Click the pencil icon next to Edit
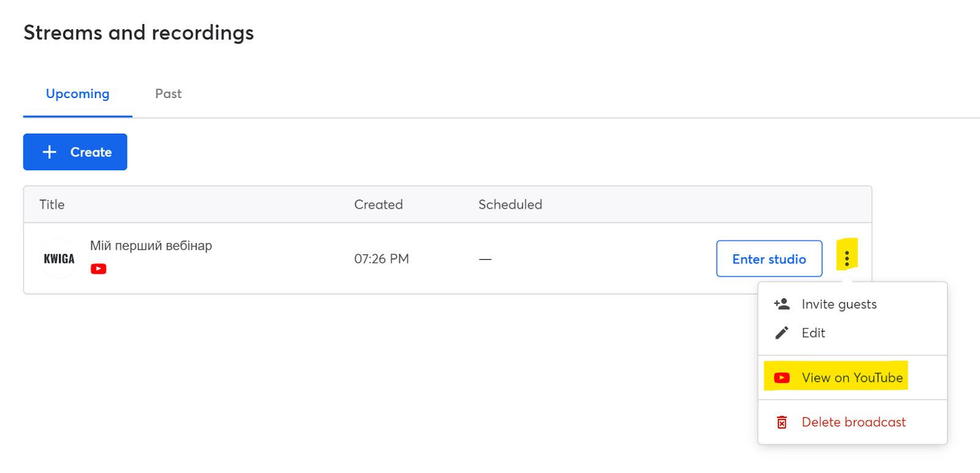 [782, 333]
